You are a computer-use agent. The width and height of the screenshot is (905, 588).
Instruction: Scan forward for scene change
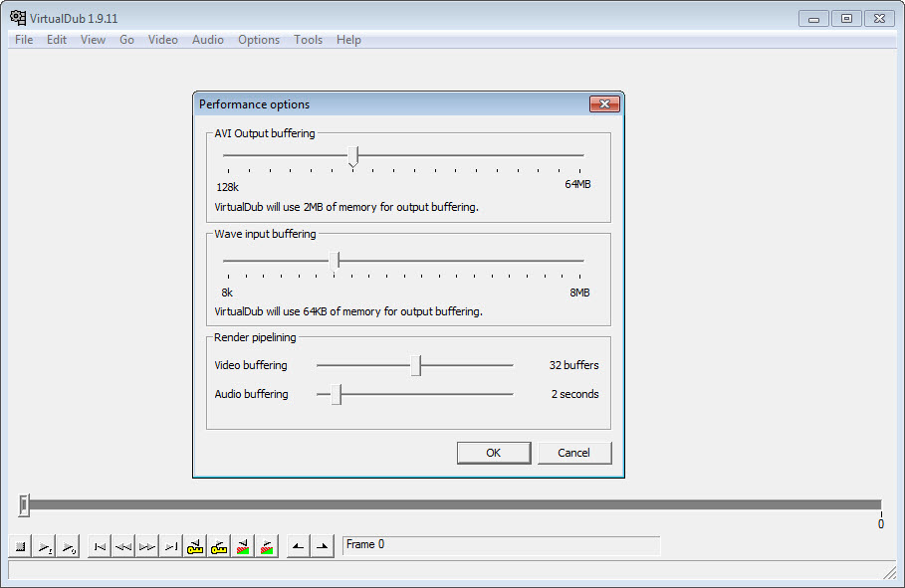[267, 546]
